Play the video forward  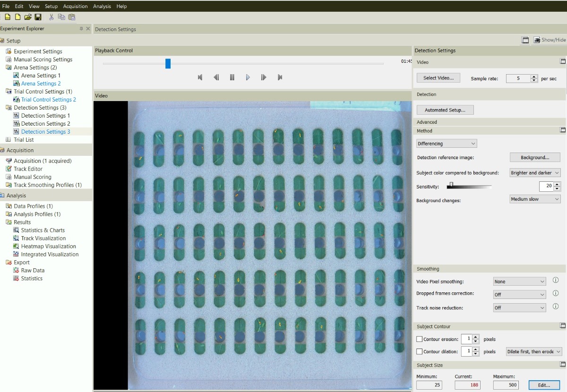[248, 77]
